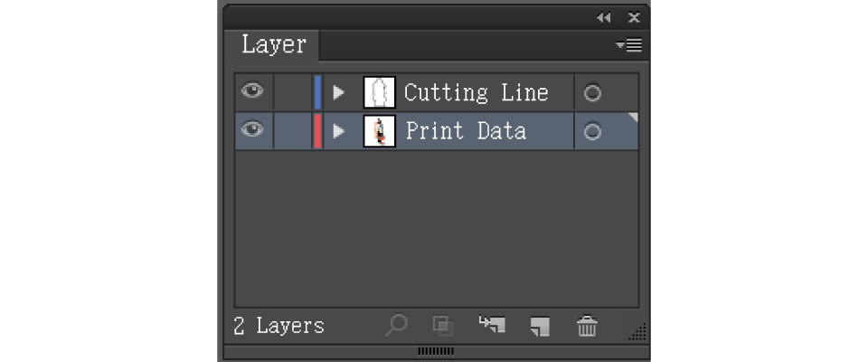Hide the Print Data layer

[253, 130]
